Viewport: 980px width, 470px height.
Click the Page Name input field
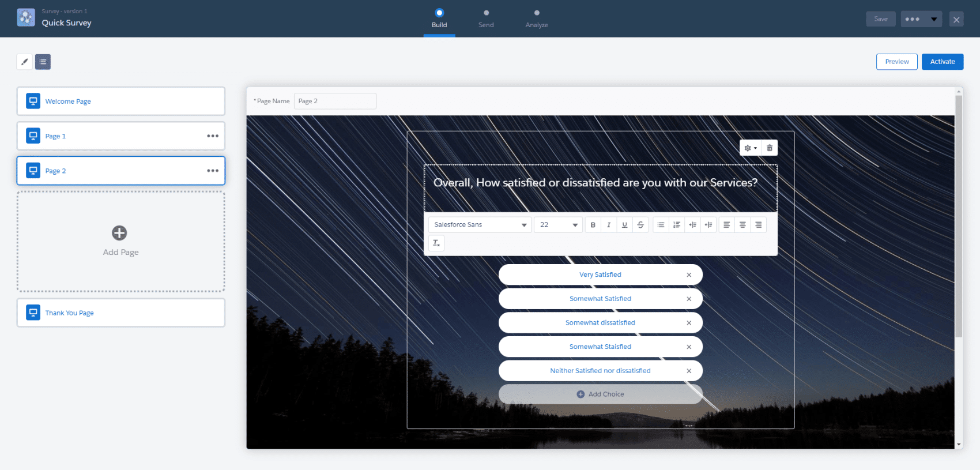(335, 101)
